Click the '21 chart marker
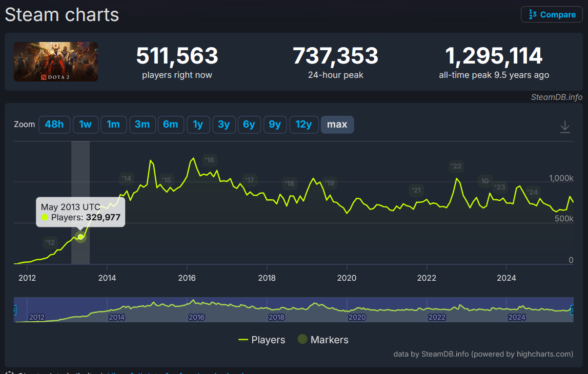 [x=416, y=190]
